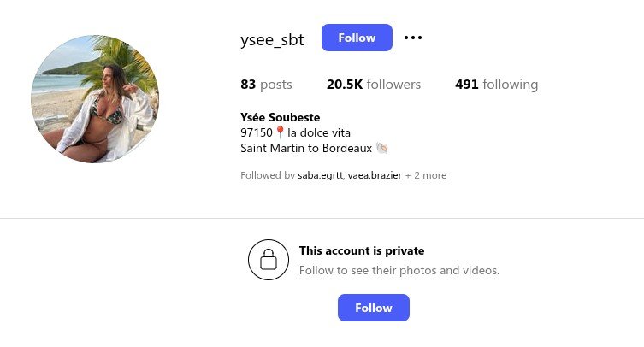
Task: Click the red pin emoji in bio
Action: (x=280, y=132)
